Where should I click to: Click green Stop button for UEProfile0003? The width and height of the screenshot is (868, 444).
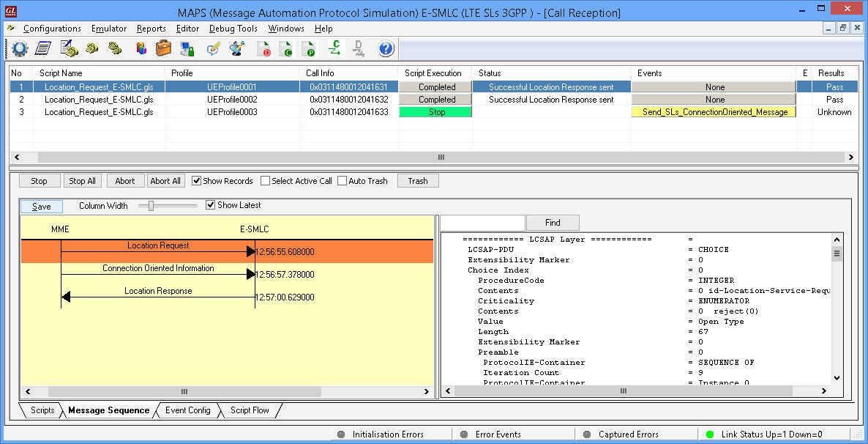435,112
